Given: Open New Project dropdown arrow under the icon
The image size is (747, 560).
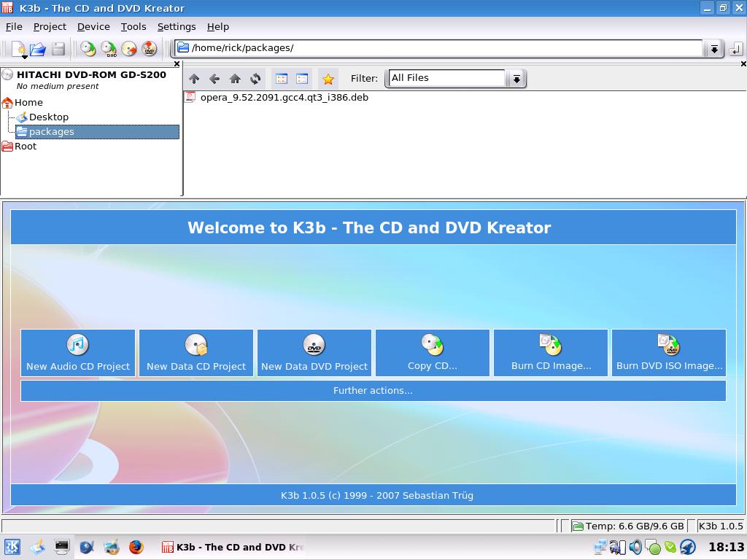Looking at the screenshot, I should pos(24,57).
